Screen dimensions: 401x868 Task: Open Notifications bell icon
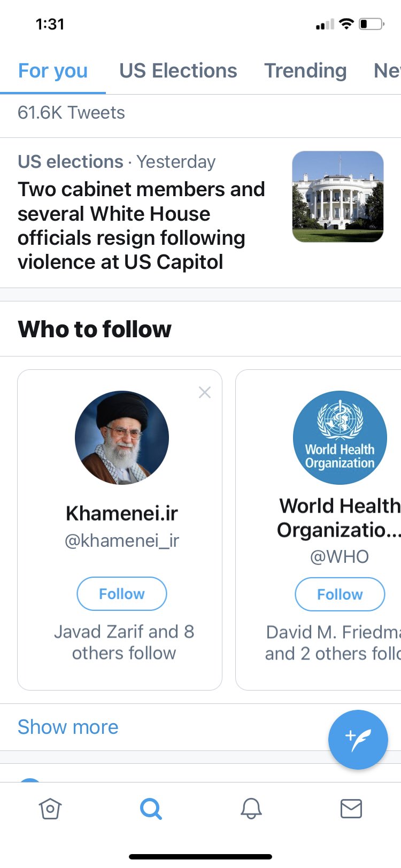(x=251, y=809)
